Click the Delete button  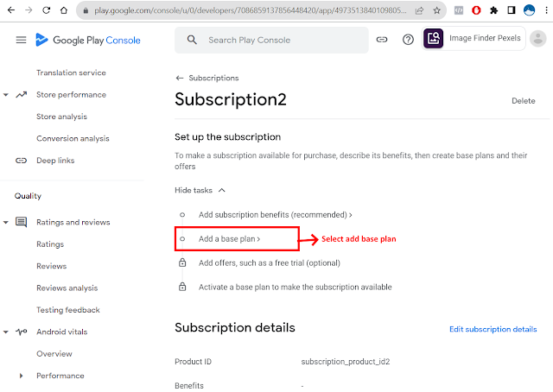(x=523, y=101)
